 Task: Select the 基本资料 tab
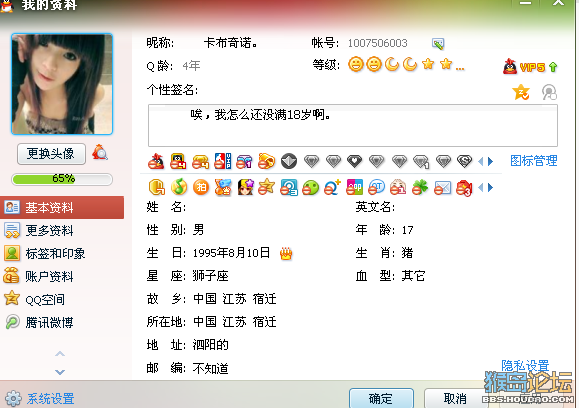(x=62, y=208)
